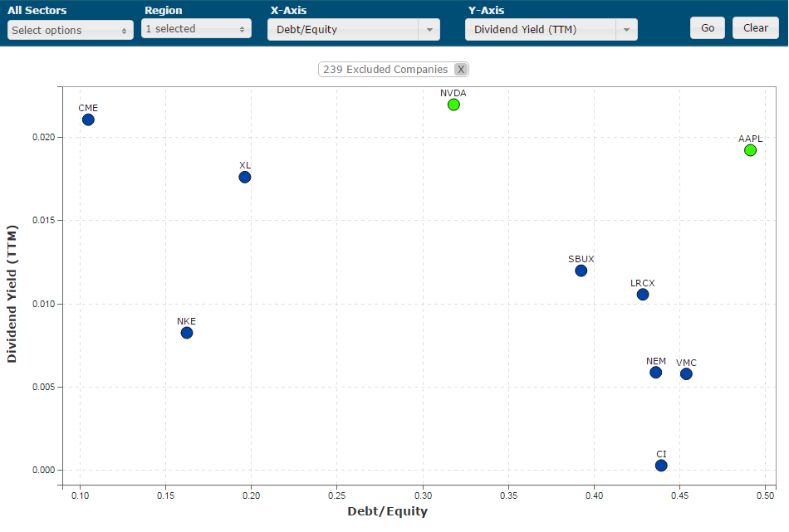Remove the 239 Excluded Companies filter
This screenshot has height=532, width=789.
tap(460, 70)
